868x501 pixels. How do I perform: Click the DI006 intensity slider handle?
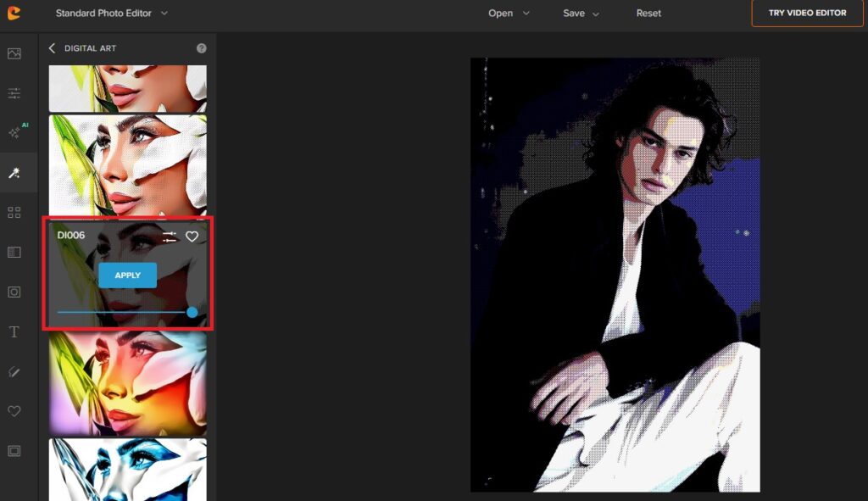(x=192, y=312)
